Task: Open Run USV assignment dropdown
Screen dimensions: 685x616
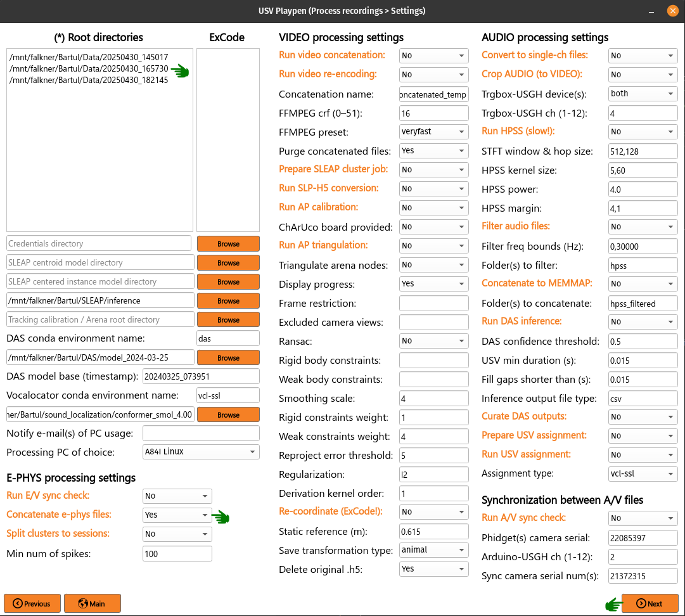Action: (x=643, y=455)
